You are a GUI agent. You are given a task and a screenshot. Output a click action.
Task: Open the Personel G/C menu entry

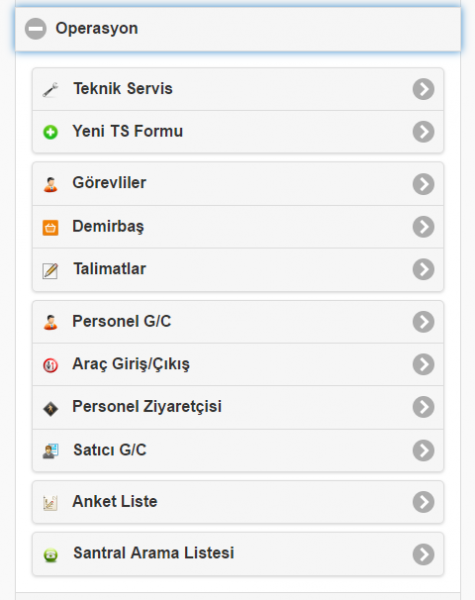(238, 322)
